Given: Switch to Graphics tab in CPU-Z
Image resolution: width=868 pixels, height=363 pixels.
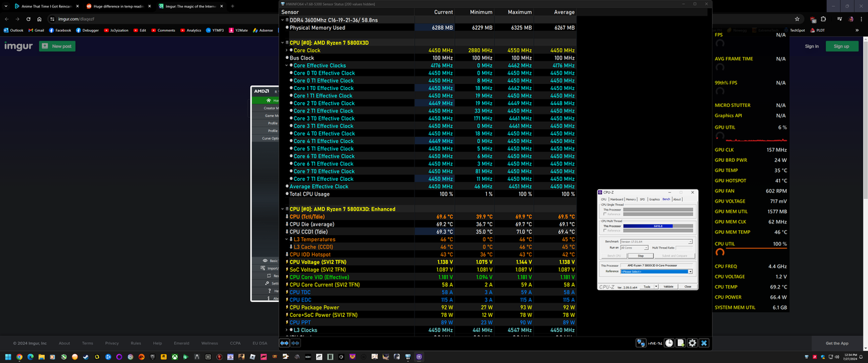Looking at the screenshot, I should [654, 199].
